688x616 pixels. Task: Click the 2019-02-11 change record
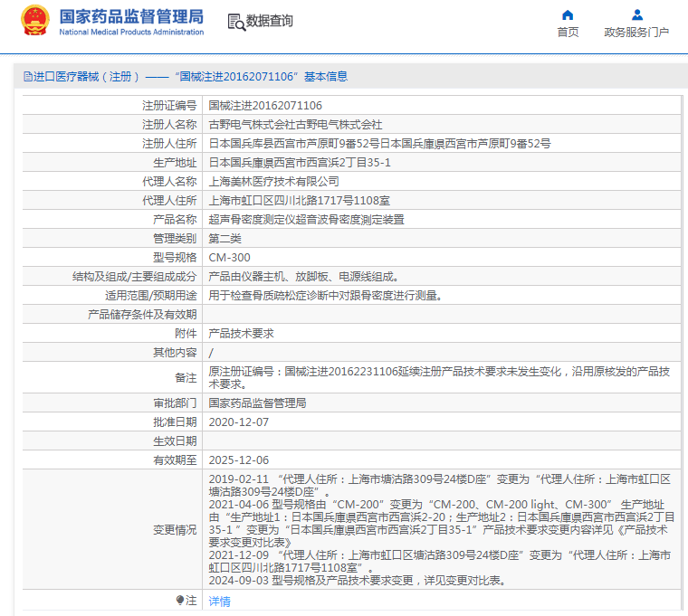(x=440, y=486)
